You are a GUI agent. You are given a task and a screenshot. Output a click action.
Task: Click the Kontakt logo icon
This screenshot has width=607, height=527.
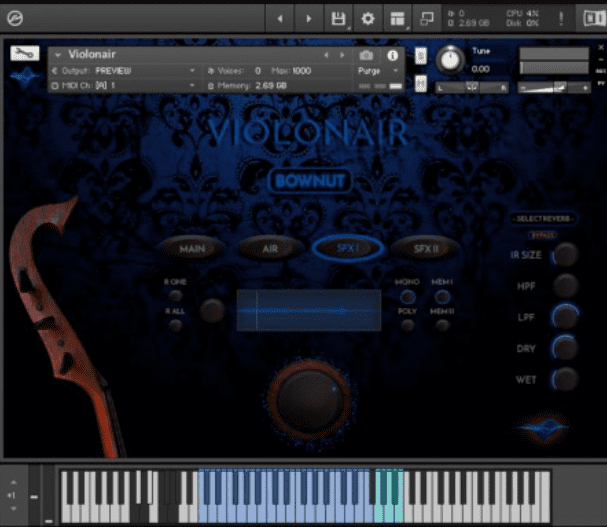click(15, 18)
